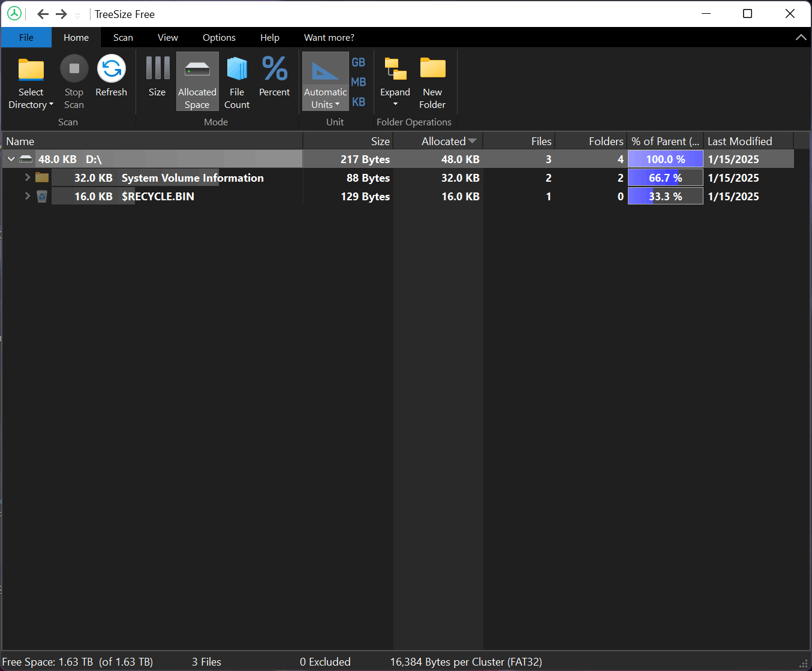Click the TreeSize logo in title bar
This screenshot has width=812, height=671.
pyautogui.click(x=14, y=14)
